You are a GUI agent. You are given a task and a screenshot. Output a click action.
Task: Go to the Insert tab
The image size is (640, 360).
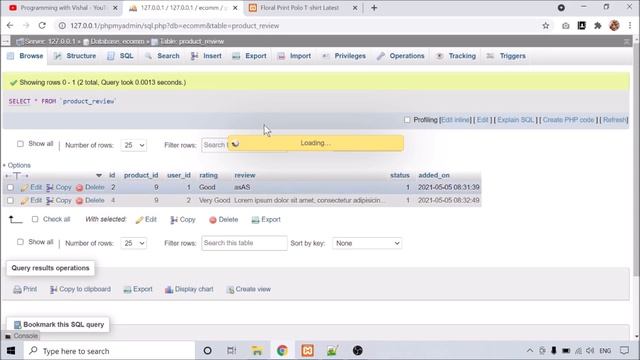point(207,56)
